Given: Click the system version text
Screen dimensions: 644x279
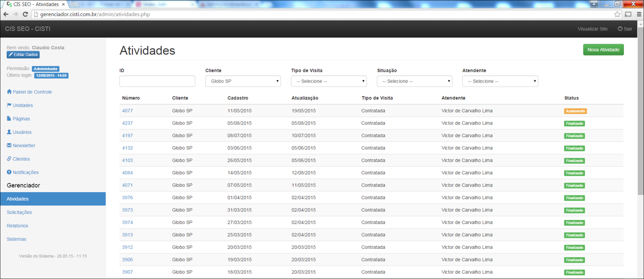Looking at the screenshot, I should (x=53, y=256).
